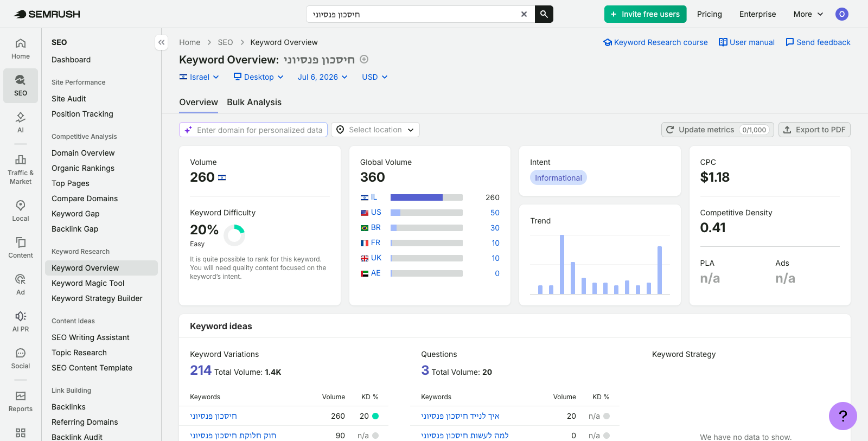Open the User manual link
868x441 pixels.
pos(746,42)
